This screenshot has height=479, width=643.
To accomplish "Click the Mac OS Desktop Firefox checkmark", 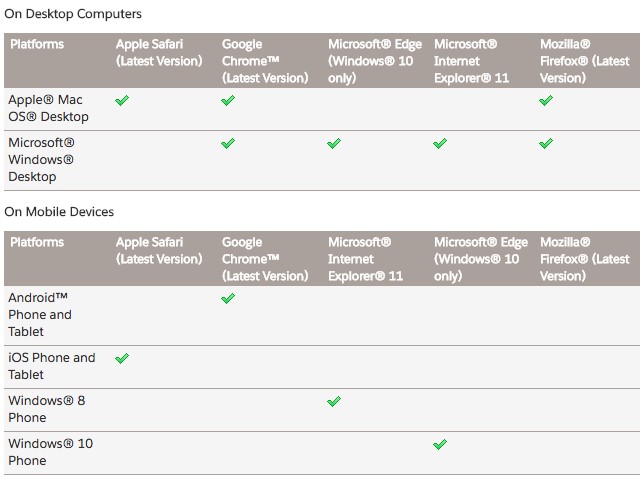I will coord(546,101).
